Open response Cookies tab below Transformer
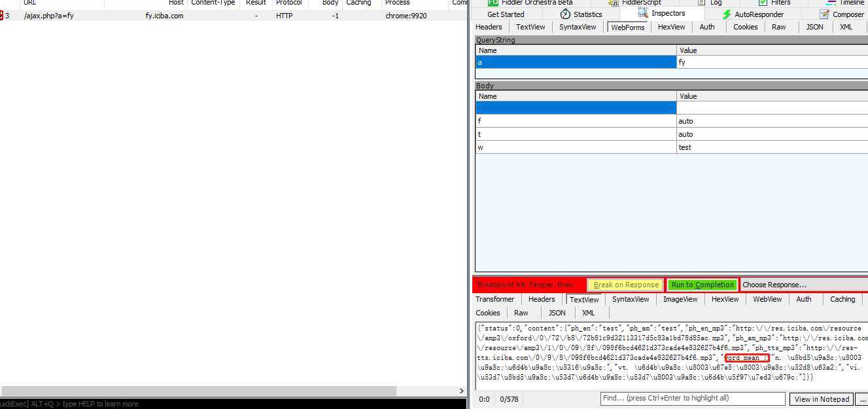Viewport: 868px width, 409px height. point(488,313)
